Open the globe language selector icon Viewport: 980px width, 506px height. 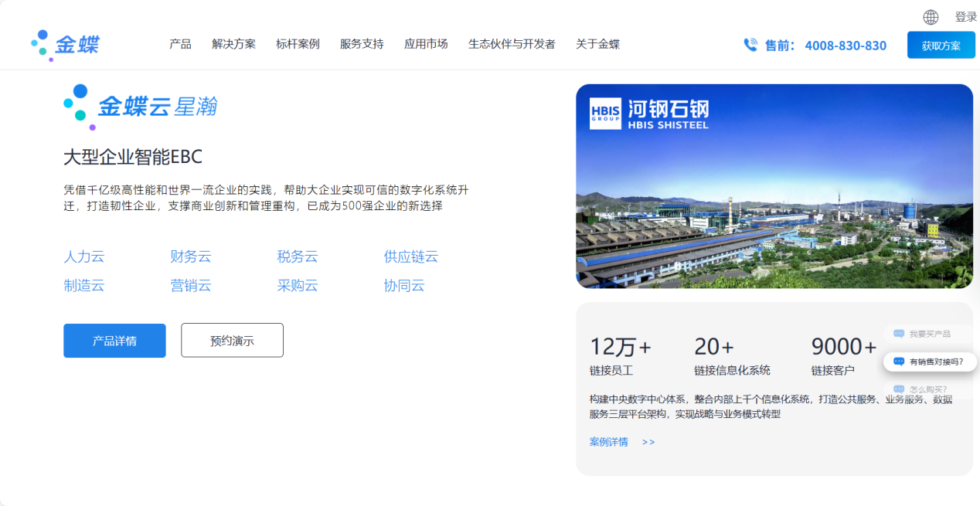point(931,17)
